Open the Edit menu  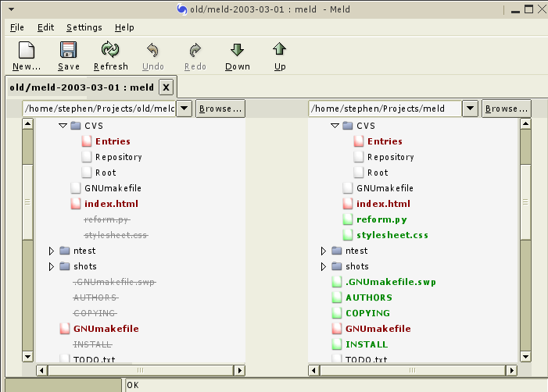pos(46,27)
